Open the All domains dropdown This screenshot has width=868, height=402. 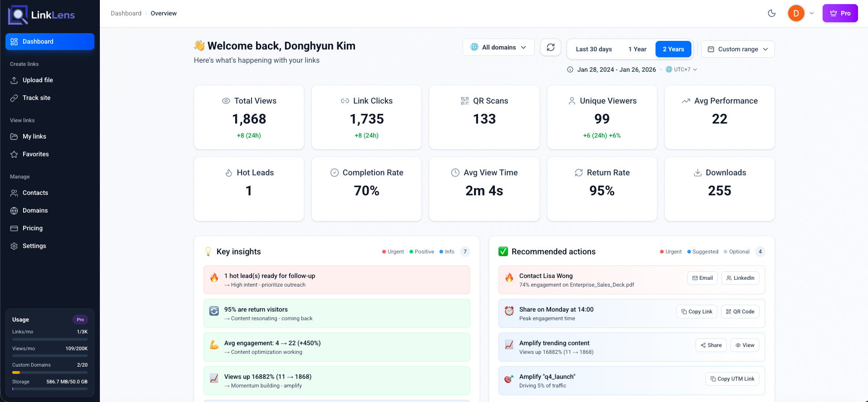498,47
